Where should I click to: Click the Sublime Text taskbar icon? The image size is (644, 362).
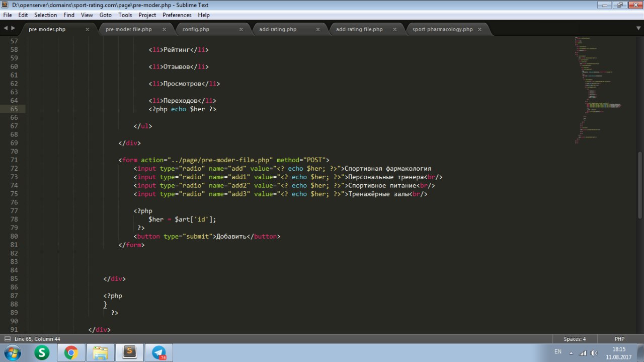point(130,352)
